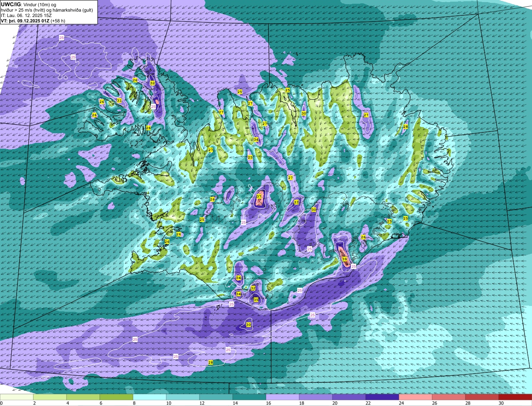Click the "8" tick label on the color scale
Viewport: 532px width, 406px height.
(x=134, y=403)
